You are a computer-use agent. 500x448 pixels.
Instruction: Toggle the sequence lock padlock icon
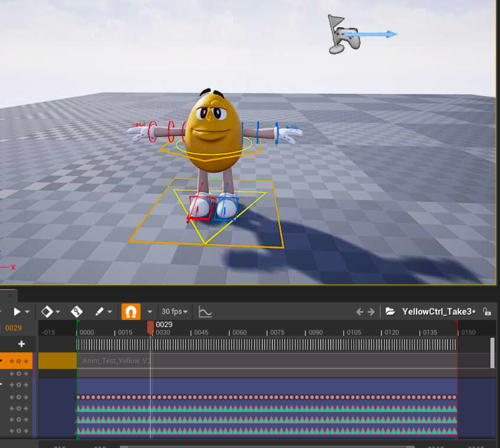pos(487,312)
